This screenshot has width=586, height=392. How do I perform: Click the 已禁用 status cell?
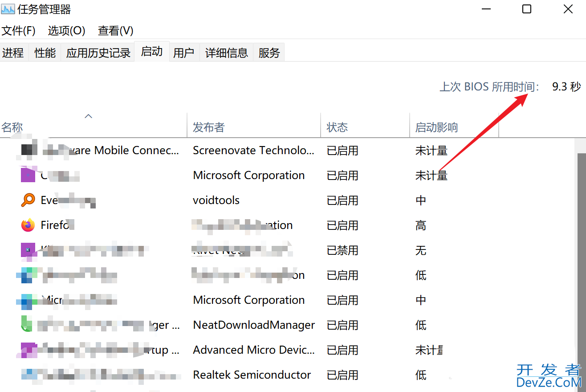point(342,250)
